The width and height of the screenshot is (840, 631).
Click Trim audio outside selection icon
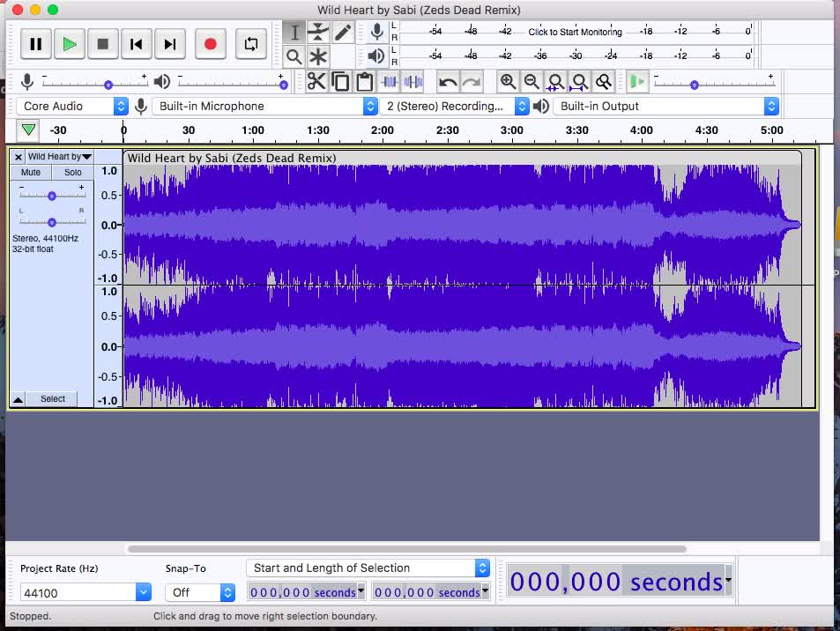(x=389, y=82)
